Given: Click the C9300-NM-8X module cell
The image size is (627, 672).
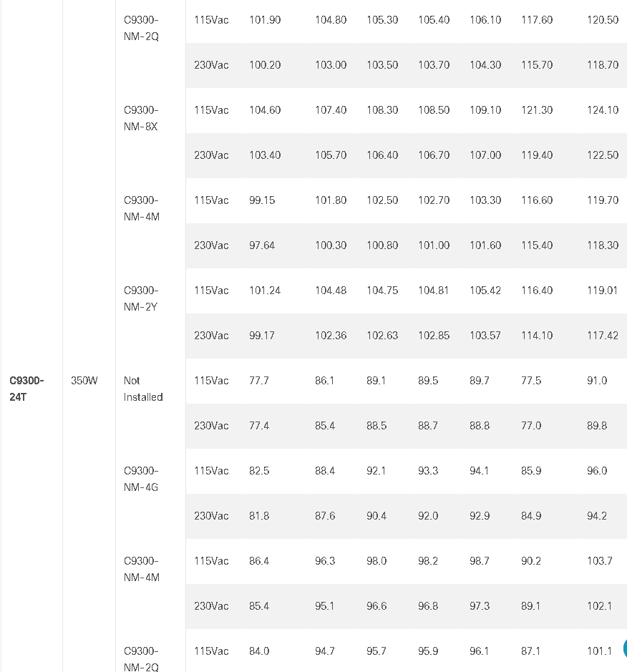Looking at the screenshot, I should (141, 118).
